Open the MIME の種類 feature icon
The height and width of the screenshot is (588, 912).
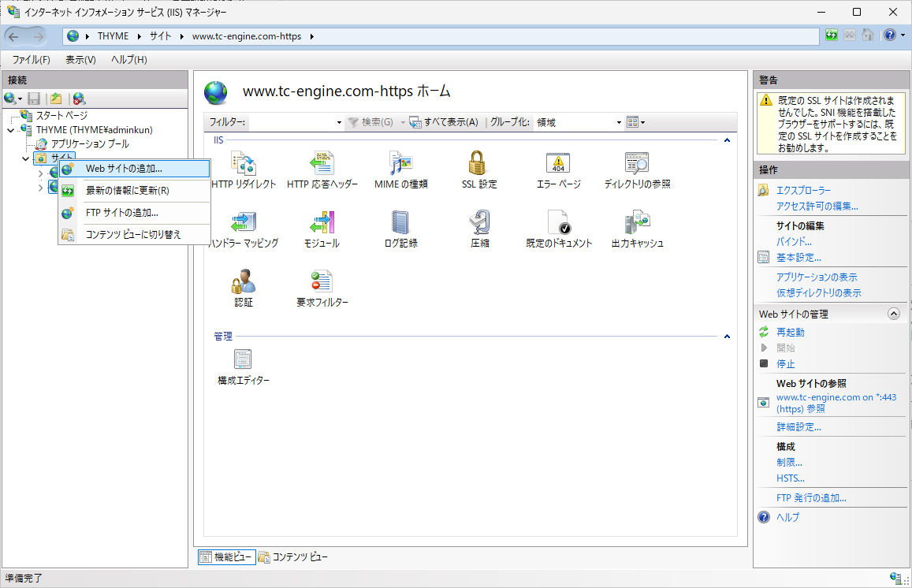click(400, 163)
